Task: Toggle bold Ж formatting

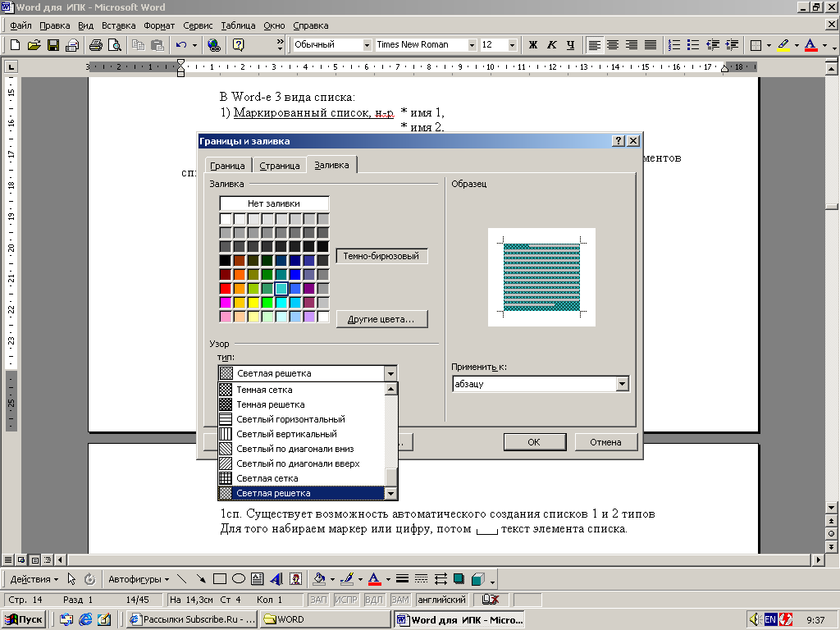Action: (x=533, y=45)
